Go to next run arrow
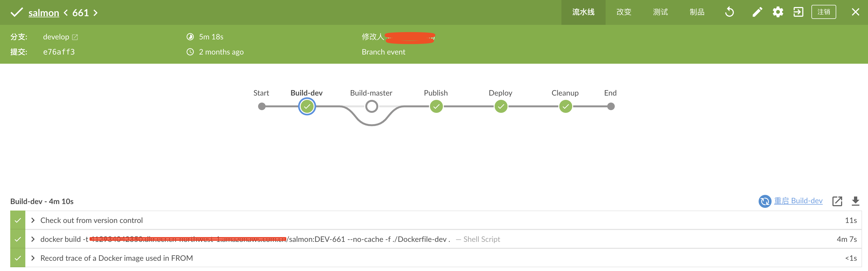The image size is (868, 271). [96, 13]
